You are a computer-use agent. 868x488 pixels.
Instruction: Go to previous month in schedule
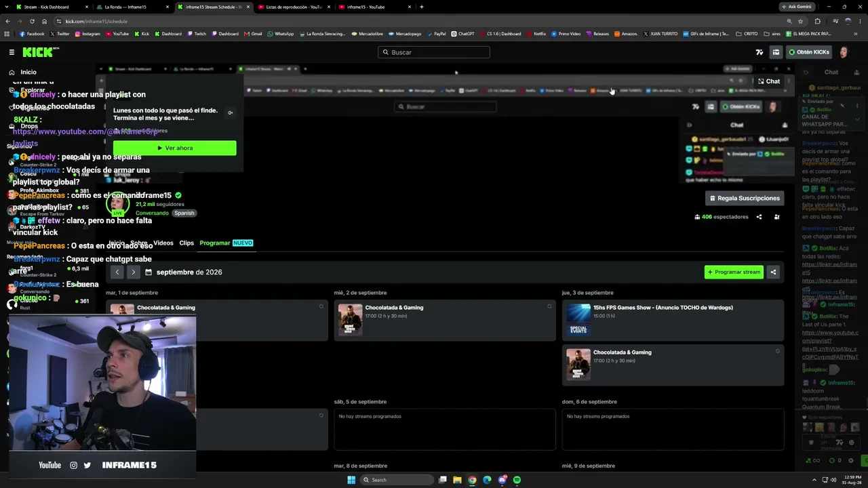point(117,272)
